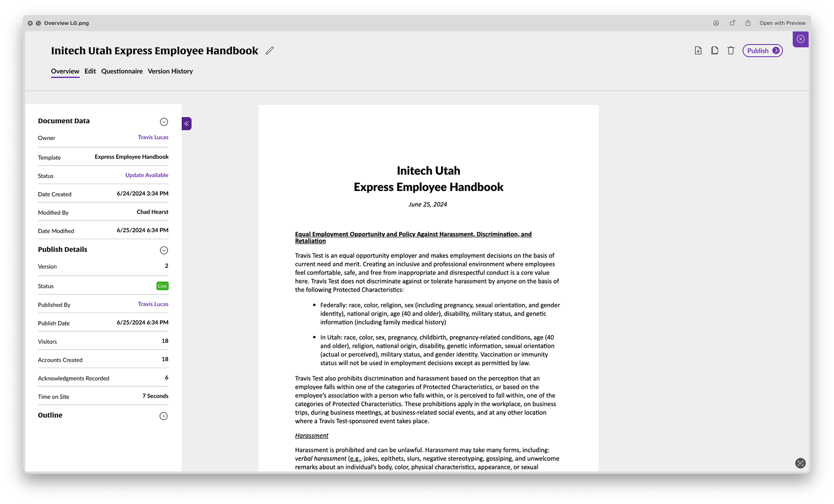Click the Open with Preview button

point(782,23)
